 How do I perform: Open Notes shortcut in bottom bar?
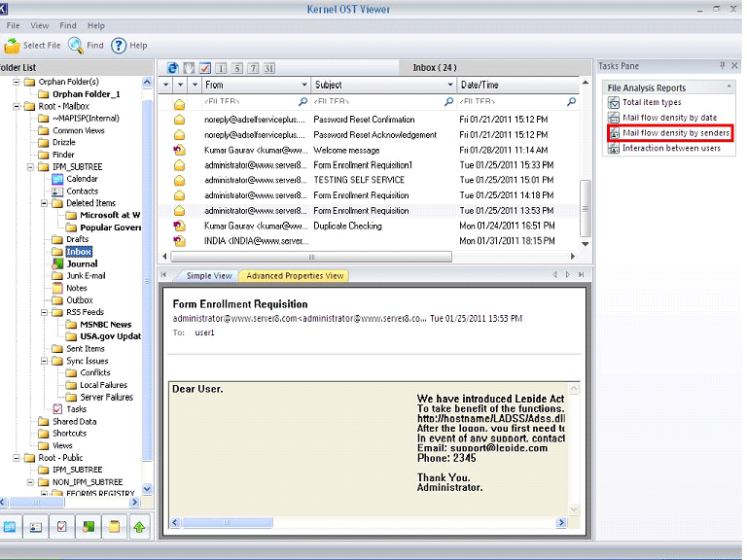(x=115, y=527)
